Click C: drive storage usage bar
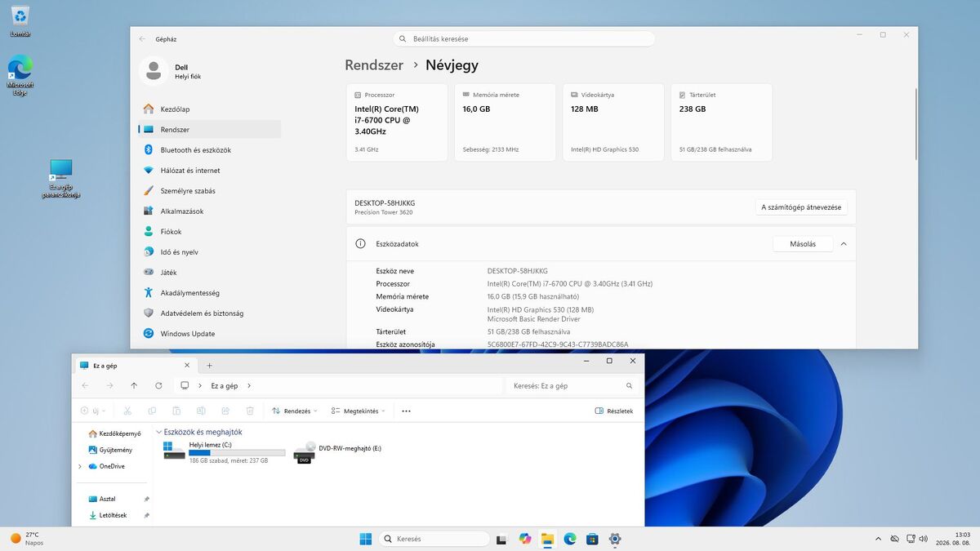This screenshot has width=980, height=551. (237, 452)
